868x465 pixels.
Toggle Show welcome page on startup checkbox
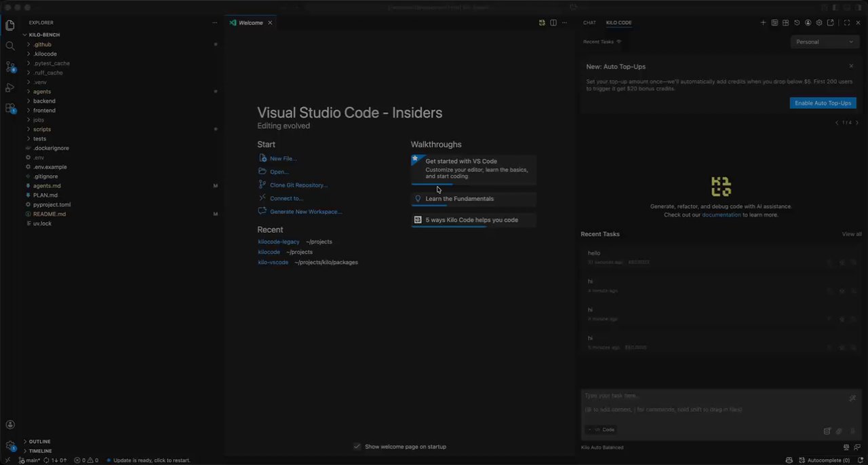(357, 446)
